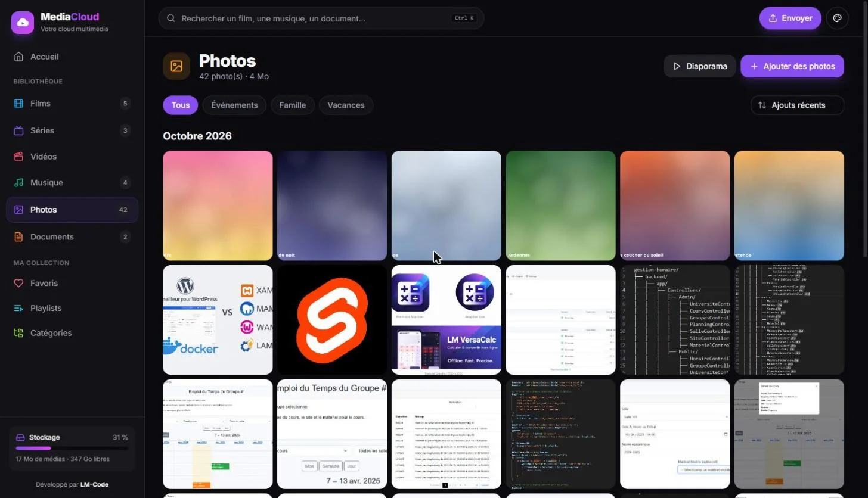Click the MediaCloud cloud logo icon

coord(23,23)
